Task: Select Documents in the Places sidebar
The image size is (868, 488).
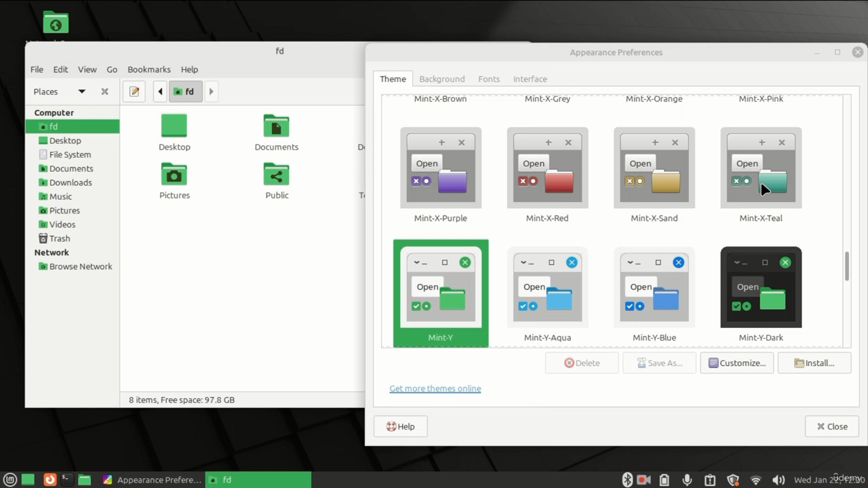Action: [x=73, y=169]
